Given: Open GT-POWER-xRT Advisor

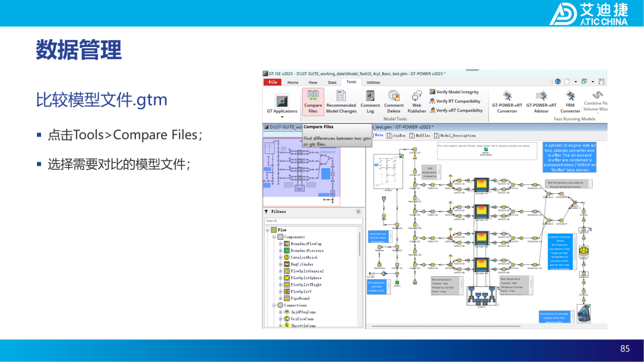Looking at the screenshot, I should tap(541, 102).
